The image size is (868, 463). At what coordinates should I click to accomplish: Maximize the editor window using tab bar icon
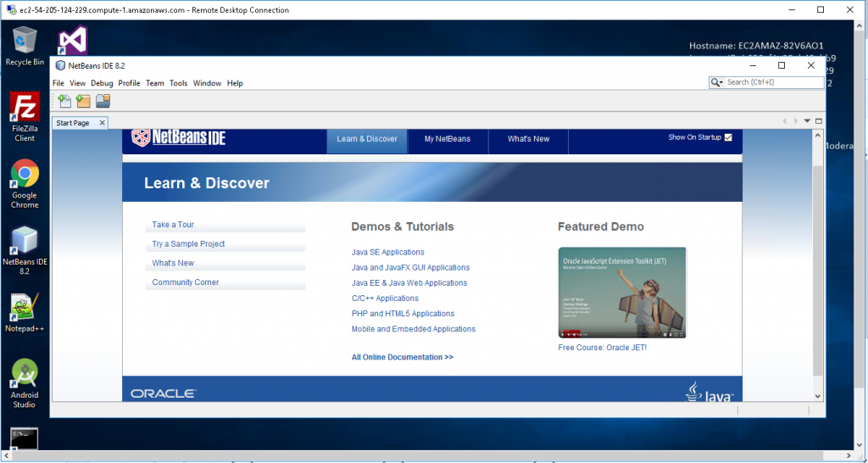click(x=819, y=121)
